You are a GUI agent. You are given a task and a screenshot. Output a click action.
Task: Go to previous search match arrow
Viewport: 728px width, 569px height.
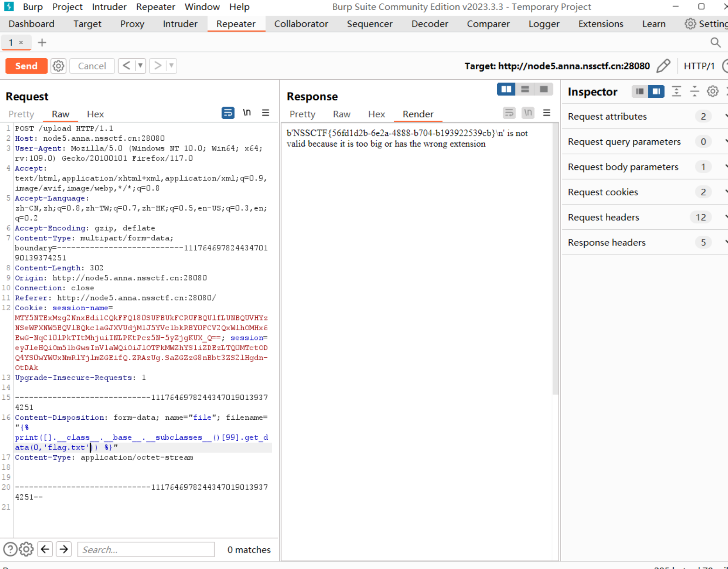pos(45,549)
